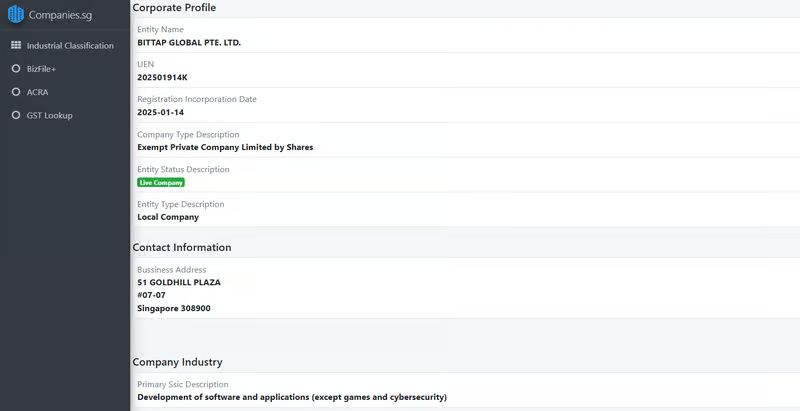The height and width of the screenshot is (411, 800).
Task: Click the green Live Company badge
Action: pyautogui.click(x=161, y=183)
